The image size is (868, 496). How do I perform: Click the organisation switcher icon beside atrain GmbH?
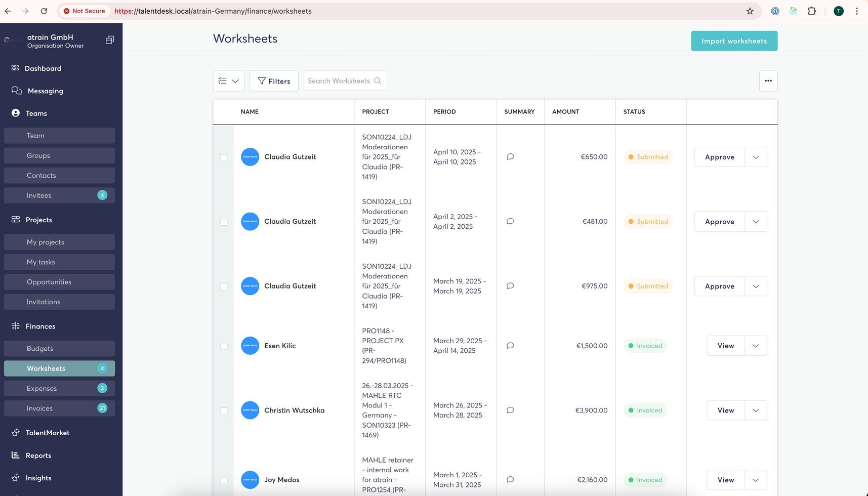(109, 40)
